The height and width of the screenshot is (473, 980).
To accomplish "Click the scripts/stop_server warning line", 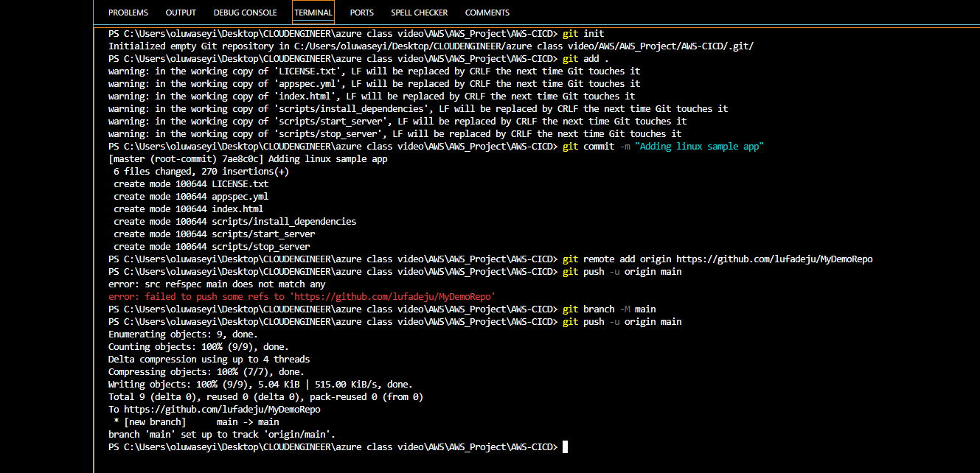I will click(395, 134).
